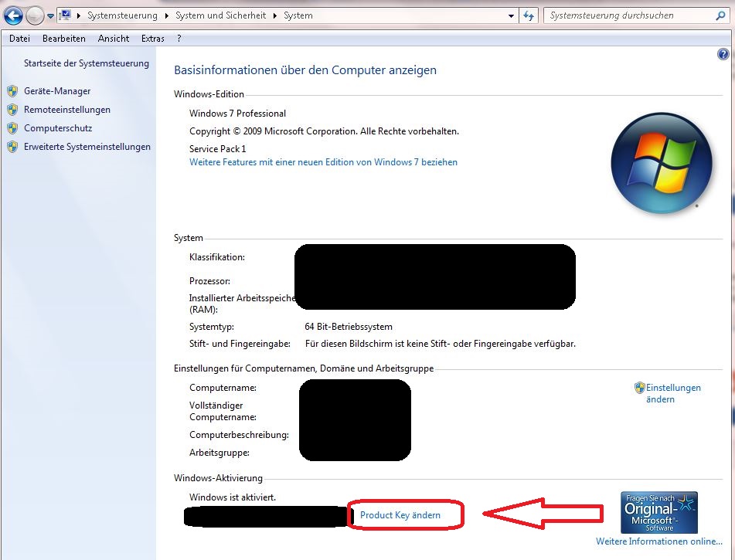Click shield icon next to Erweiterte Systemeinstellungen

click(12, 147)
